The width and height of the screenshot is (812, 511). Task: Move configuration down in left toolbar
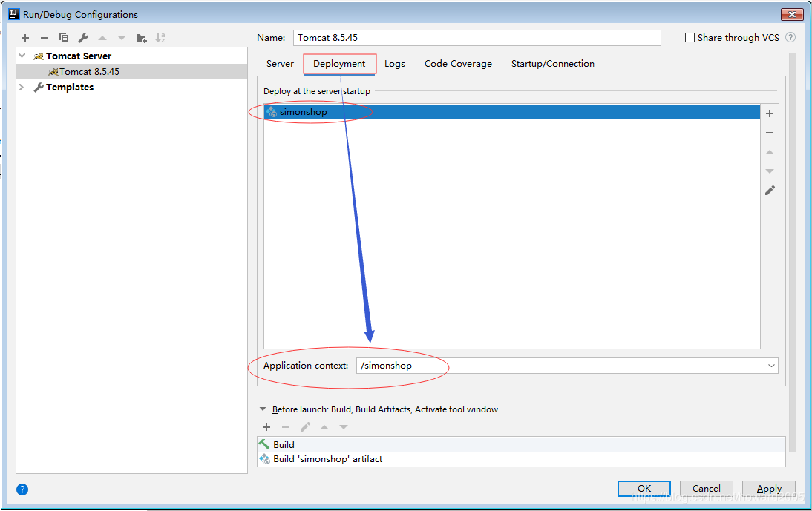(122, 38)
